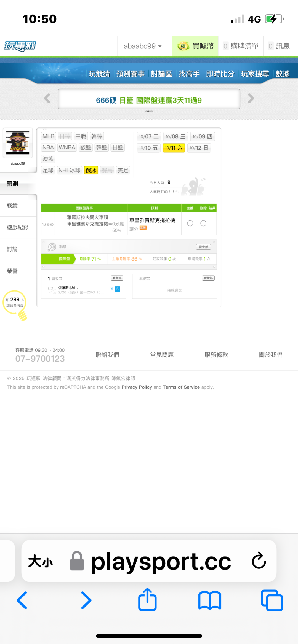Click 看全部 for 篇發文 posts
Viewport: 298px width, 644px height.
[117, 278]
